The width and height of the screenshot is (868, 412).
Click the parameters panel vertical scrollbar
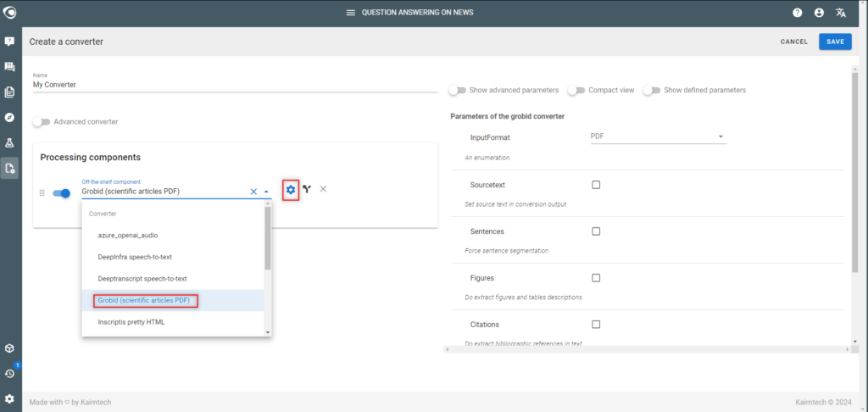coord(856,171)
